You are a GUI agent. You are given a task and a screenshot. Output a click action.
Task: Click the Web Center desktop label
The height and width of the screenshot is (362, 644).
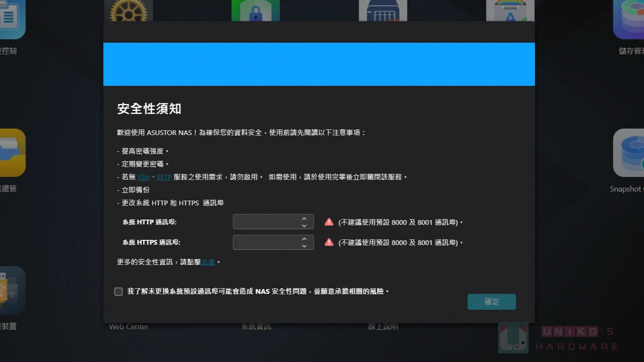[129, 327]
